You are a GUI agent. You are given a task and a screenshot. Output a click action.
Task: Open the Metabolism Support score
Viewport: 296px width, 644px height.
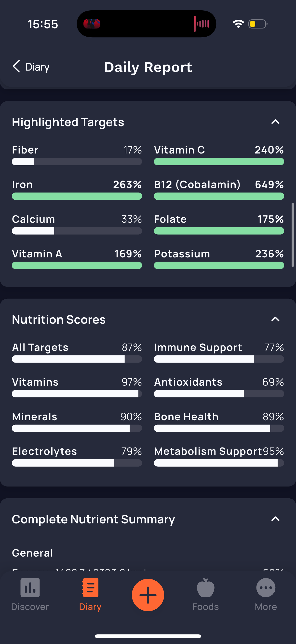coord(219,456)
